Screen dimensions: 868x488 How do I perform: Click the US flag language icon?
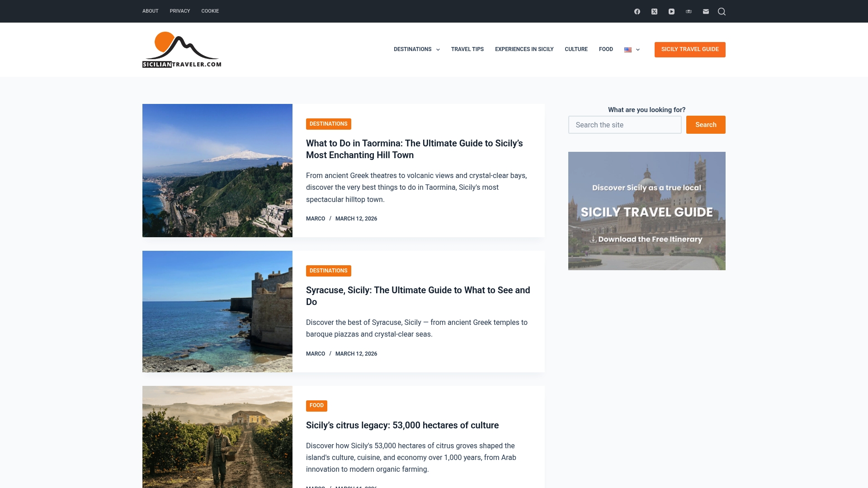(627, 50)
